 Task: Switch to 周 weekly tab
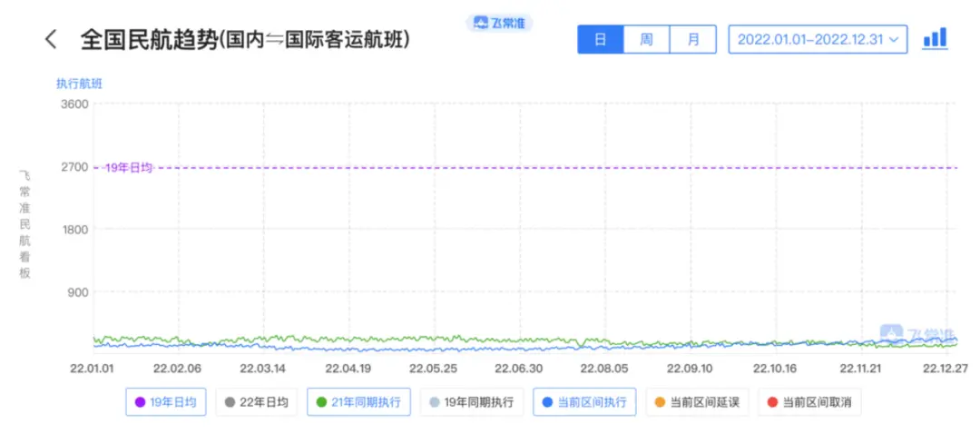click(646, 39)
